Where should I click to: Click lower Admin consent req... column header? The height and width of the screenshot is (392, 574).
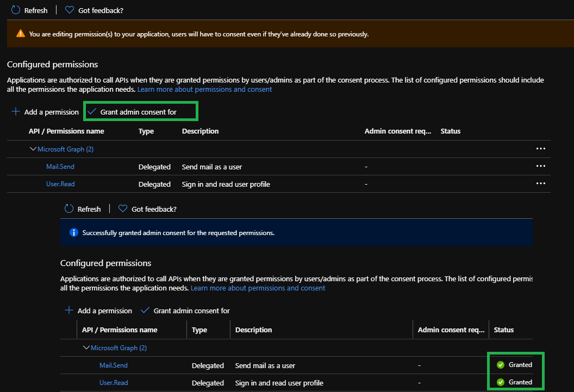[x=451, y=330]
